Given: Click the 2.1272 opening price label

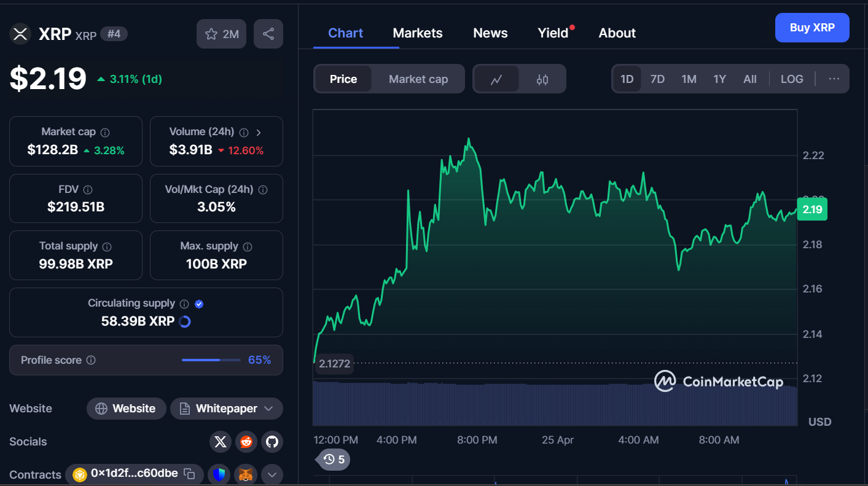Looking at the screenshot, I should (x=335, y=364).
